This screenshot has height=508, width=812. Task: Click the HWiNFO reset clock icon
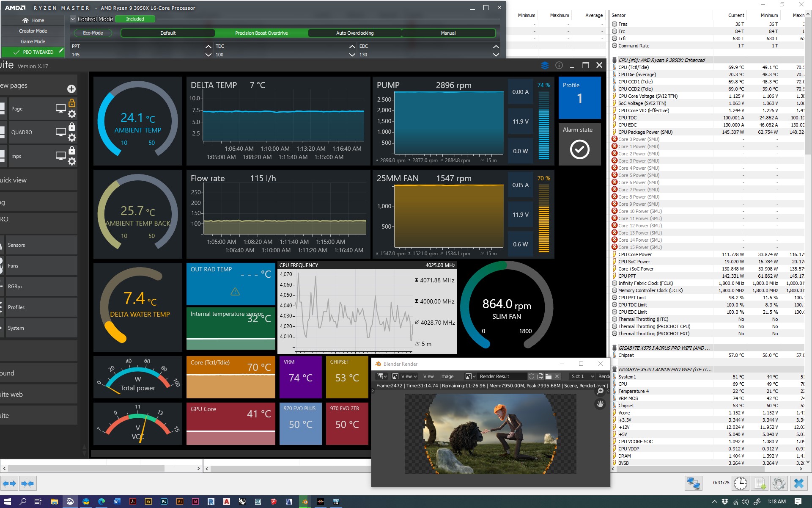[x=740, y=483]
